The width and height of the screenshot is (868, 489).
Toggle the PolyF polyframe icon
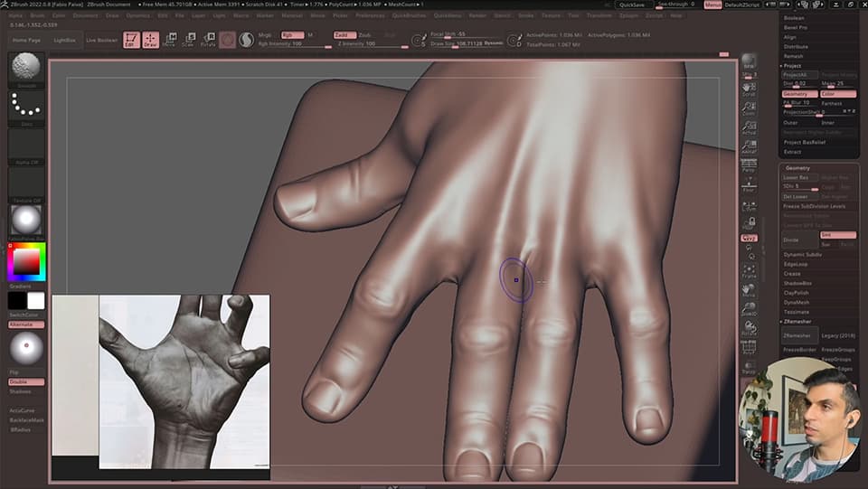click(749, 347)
